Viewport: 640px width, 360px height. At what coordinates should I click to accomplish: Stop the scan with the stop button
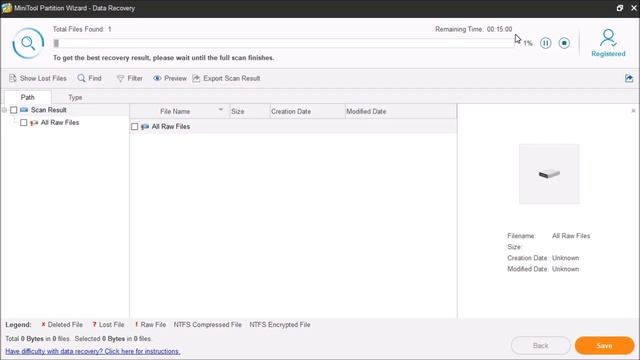pyautogui.click(x=564, y=43)
